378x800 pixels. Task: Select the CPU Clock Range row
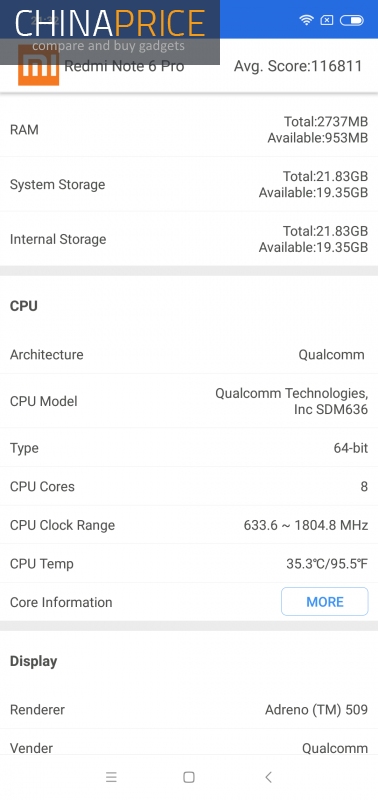pyautogui.click(x=189, y=525)
